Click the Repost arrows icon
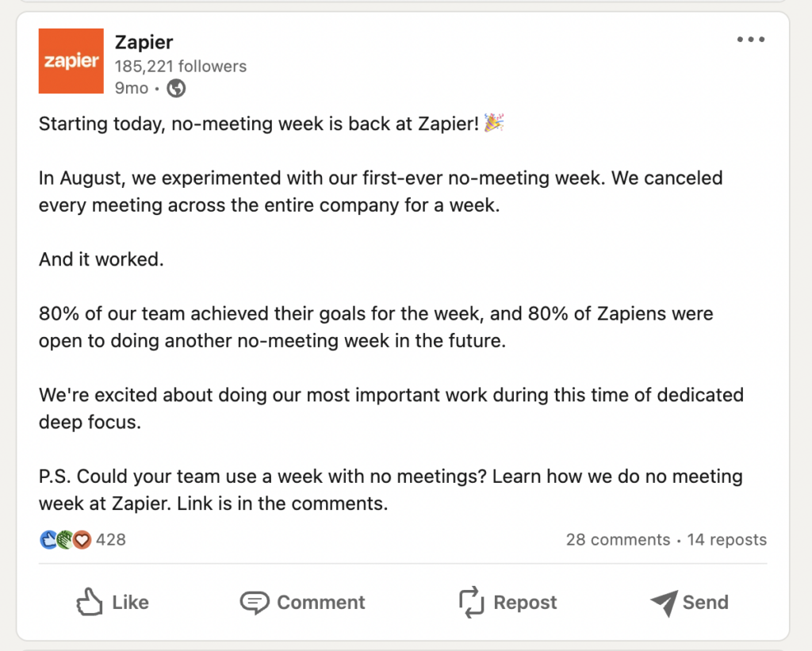Viewport: 812px width, 651px height. pos(471,603)
